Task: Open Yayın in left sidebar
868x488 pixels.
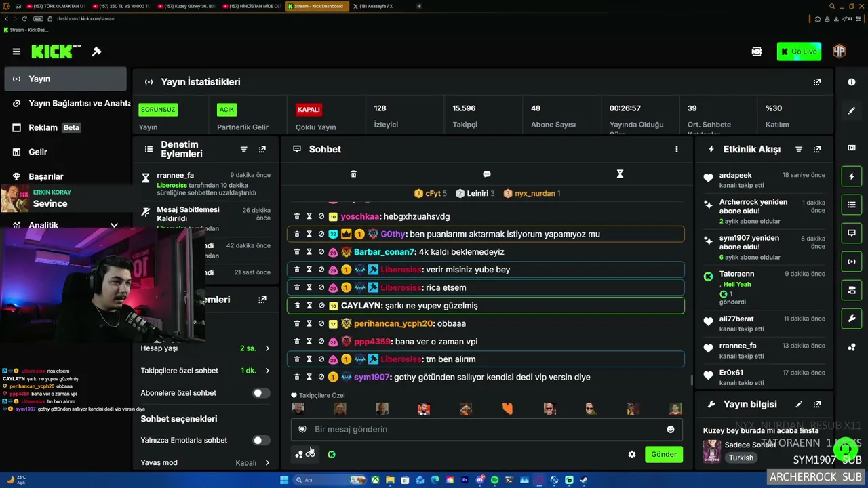Action: pyautogui.click(x=65, y=79)
